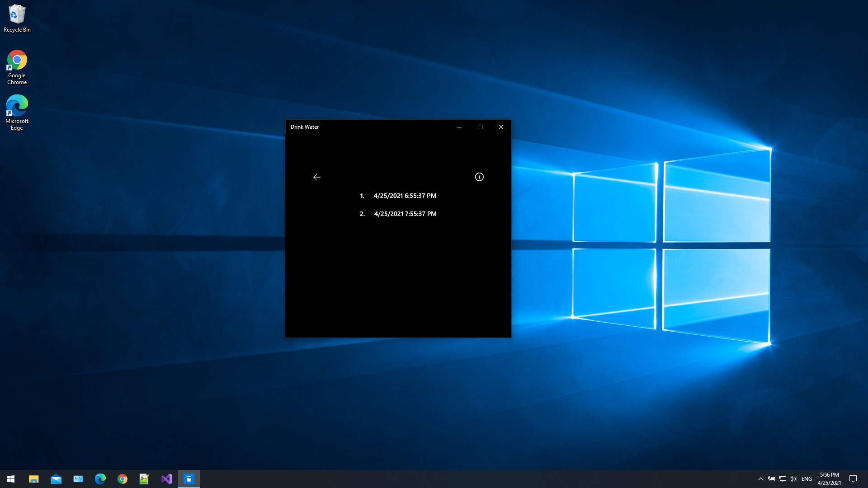
Task: Select the 7:55:37 PM reminder entry
Action: click(x=405, y=214)
